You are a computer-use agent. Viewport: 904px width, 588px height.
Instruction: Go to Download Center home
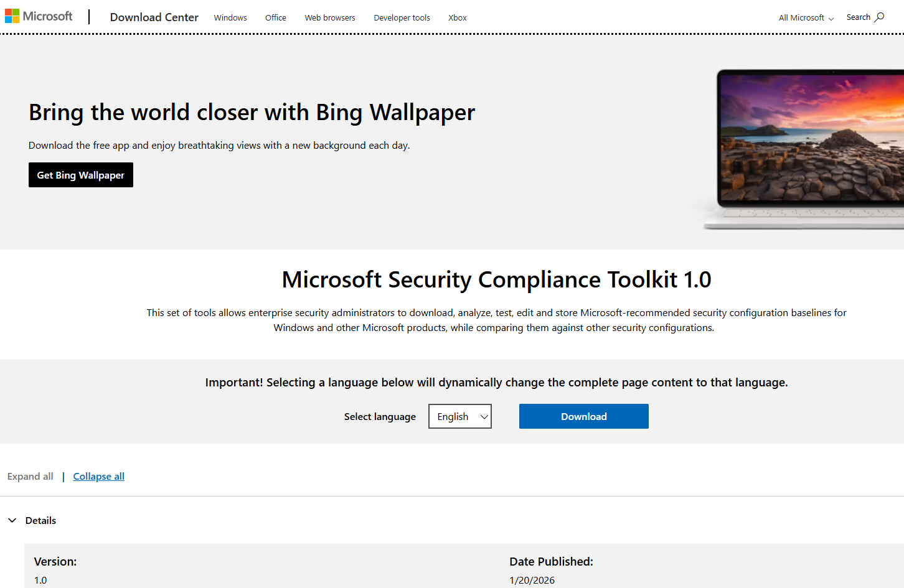[154, 17]
